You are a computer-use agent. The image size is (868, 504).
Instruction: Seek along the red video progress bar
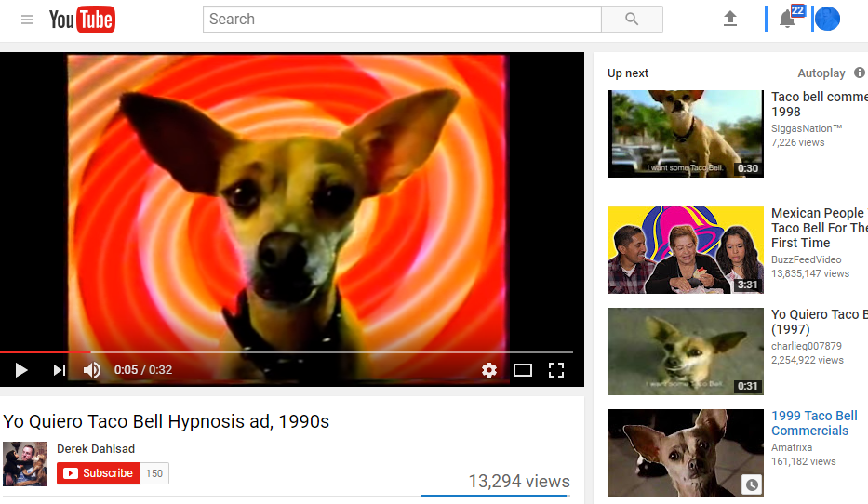coord(287,351)
